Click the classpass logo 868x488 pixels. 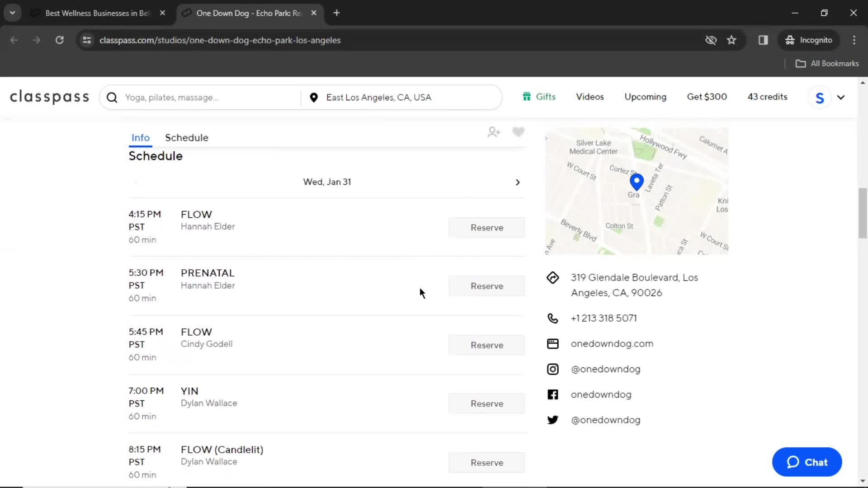pyautogui.click(x=50, y=97)
